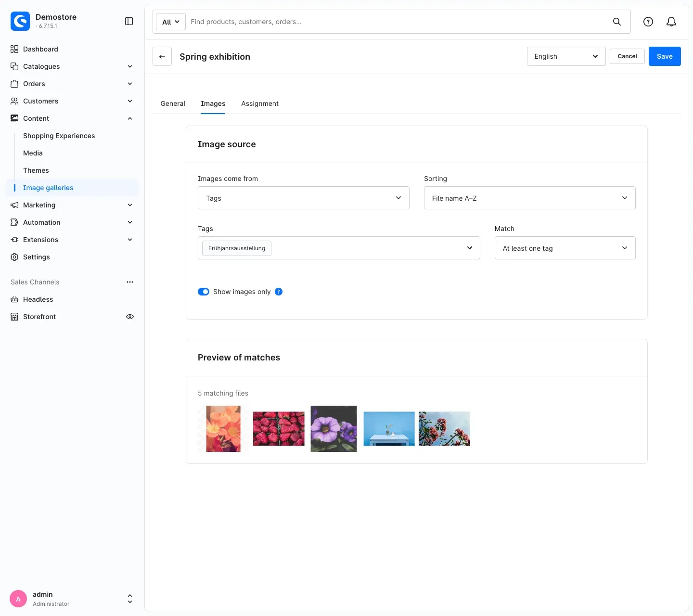
Task: Toggle the Show images only switch
Action: tap(204, 292)
